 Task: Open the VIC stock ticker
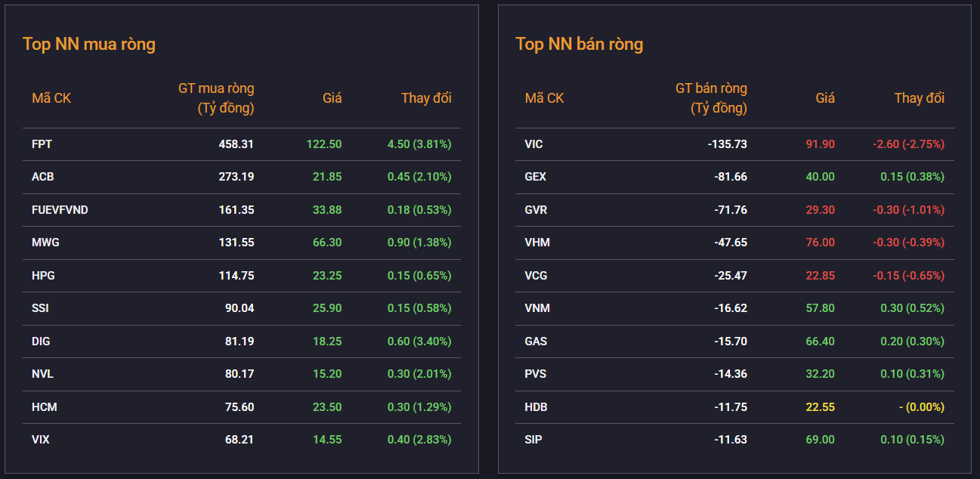click(x=533, y=144)
